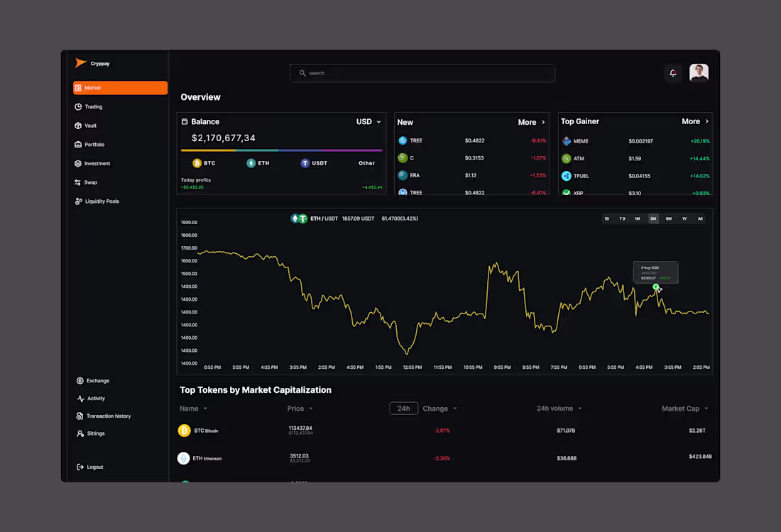The height and width of the screenshot is (532, 781).
Task: Click the Trading clock icon
Action: (x=80, y=106)
